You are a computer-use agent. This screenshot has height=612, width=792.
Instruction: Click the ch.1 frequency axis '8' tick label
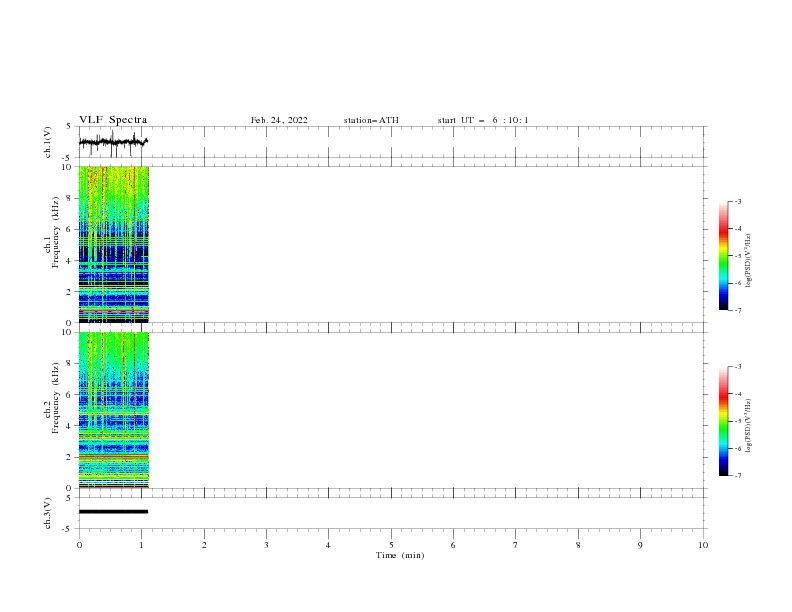coord(68,198)
